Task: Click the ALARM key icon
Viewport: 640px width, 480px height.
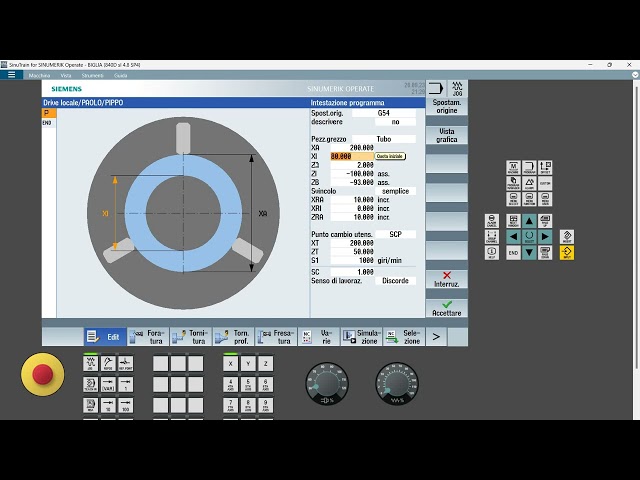Action: point(529,183)
